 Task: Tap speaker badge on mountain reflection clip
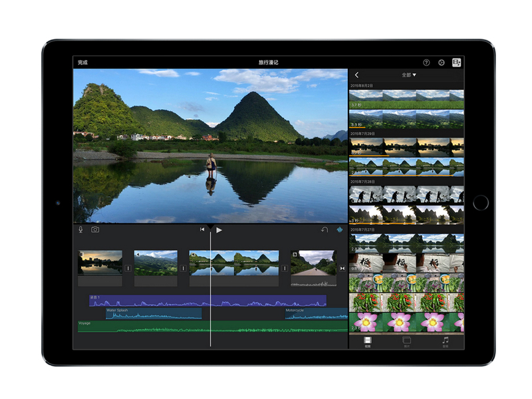click(193, 254)
